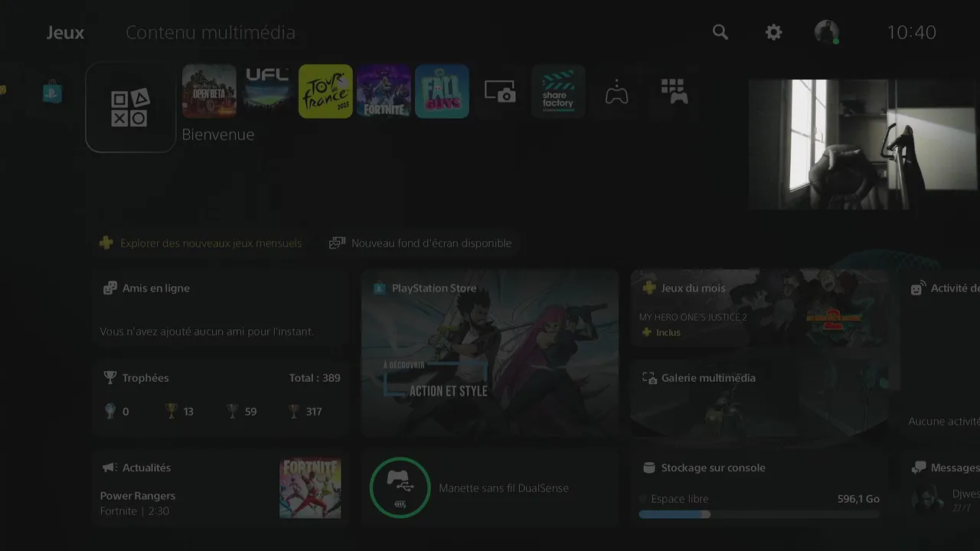Open the settings gear icon
This screenshot has height=551, width=980.
pos(774,32)
